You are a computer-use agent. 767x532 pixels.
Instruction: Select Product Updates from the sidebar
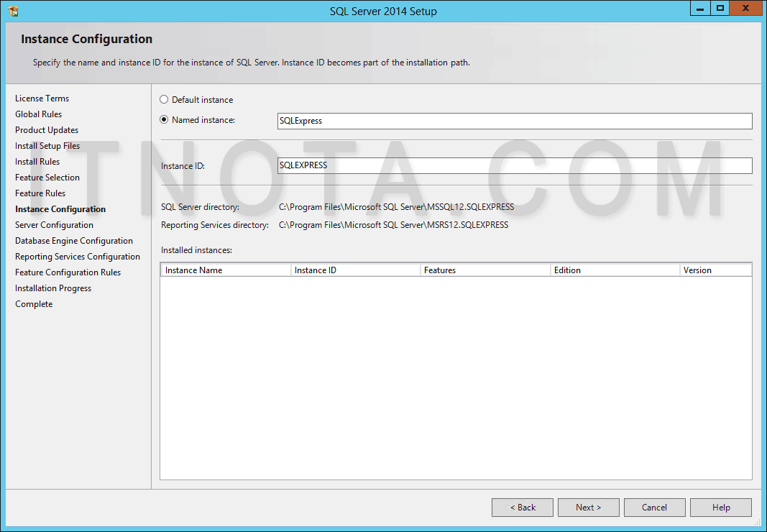(46, 129)
